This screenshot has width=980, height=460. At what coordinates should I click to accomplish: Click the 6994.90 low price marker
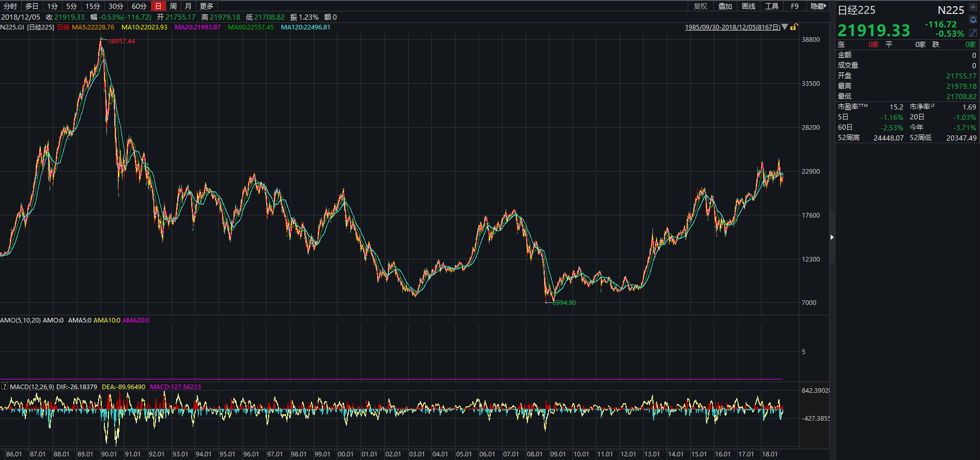564,302
